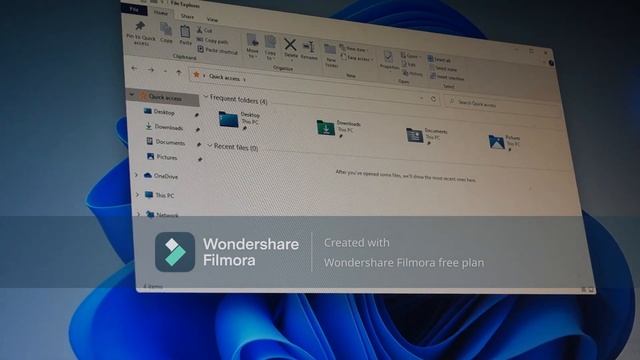
Task: Select Quick access in the navigation pane
Action: point(165,97)
